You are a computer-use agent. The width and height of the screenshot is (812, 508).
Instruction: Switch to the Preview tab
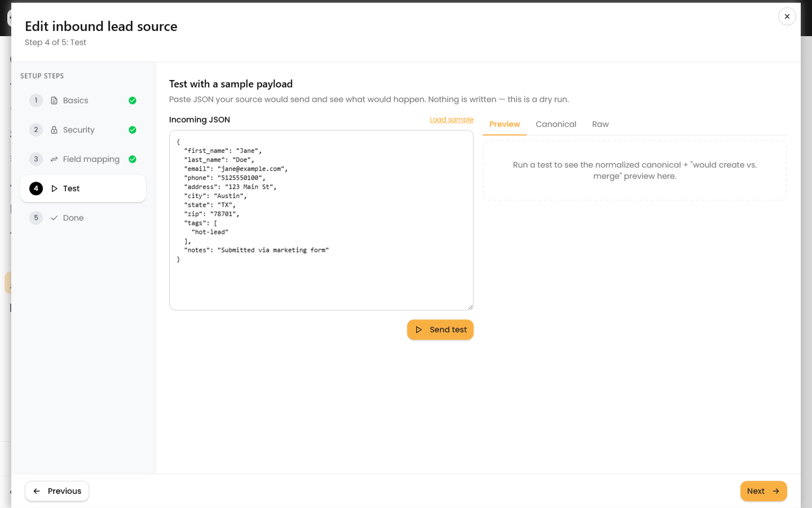pos(505,124)
